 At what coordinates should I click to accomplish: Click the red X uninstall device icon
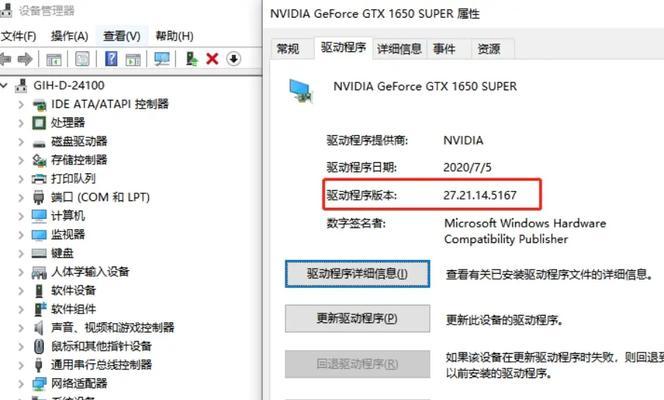[212, 59]
